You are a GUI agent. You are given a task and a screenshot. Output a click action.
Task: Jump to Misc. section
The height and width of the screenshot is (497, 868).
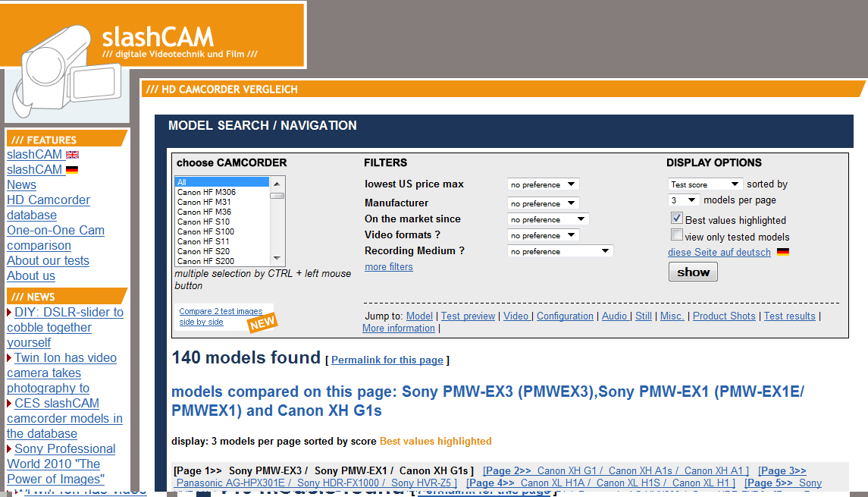[x=672, y=316]
